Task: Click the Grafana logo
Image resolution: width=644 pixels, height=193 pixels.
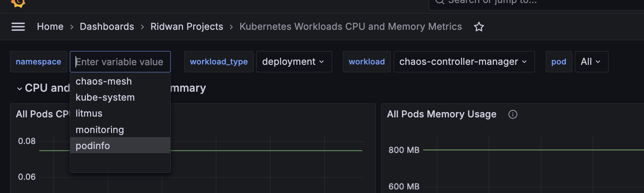Action: coord(18,3)
